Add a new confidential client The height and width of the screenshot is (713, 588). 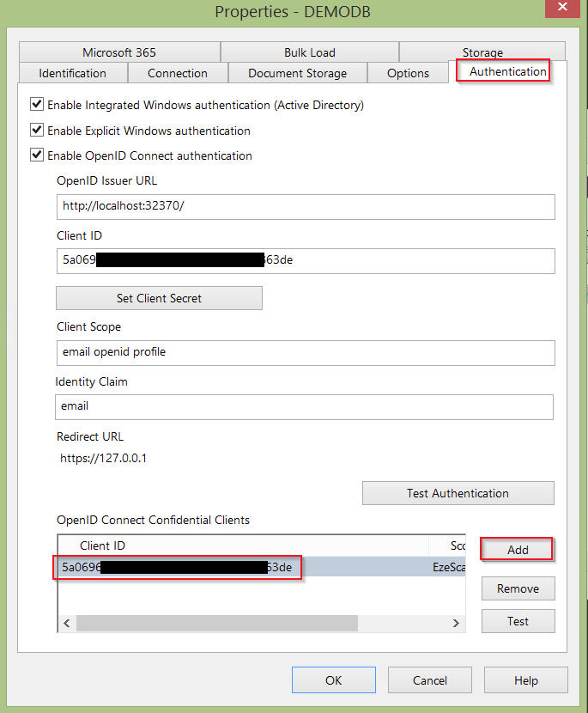click(518, 550)
